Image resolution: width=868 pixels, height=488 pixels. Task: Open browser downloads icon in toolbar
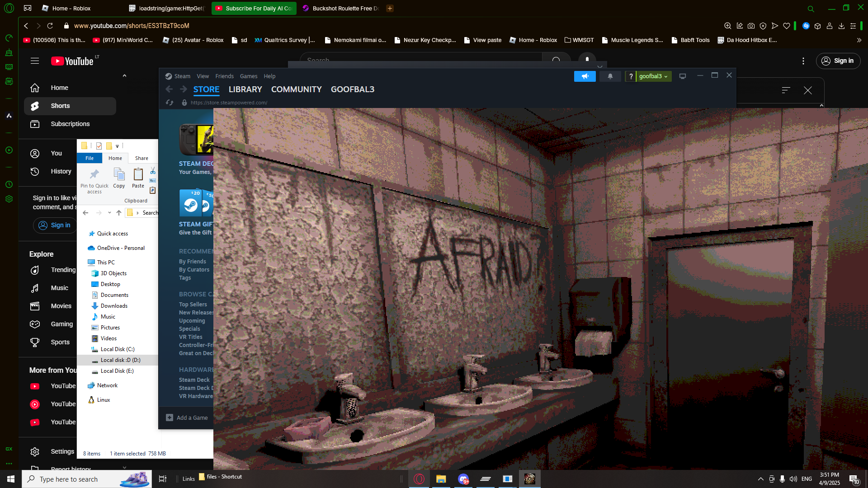(841, 26)
